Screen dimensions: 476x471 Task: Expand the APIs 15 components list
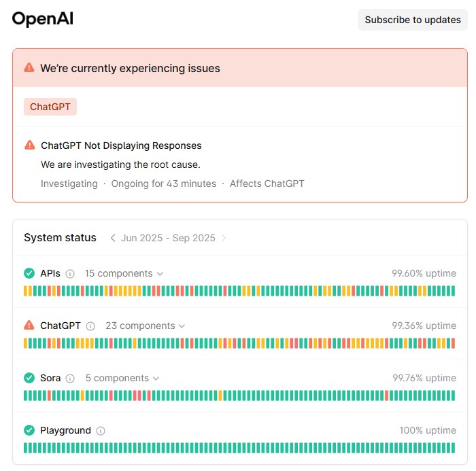tap(124, 273)
